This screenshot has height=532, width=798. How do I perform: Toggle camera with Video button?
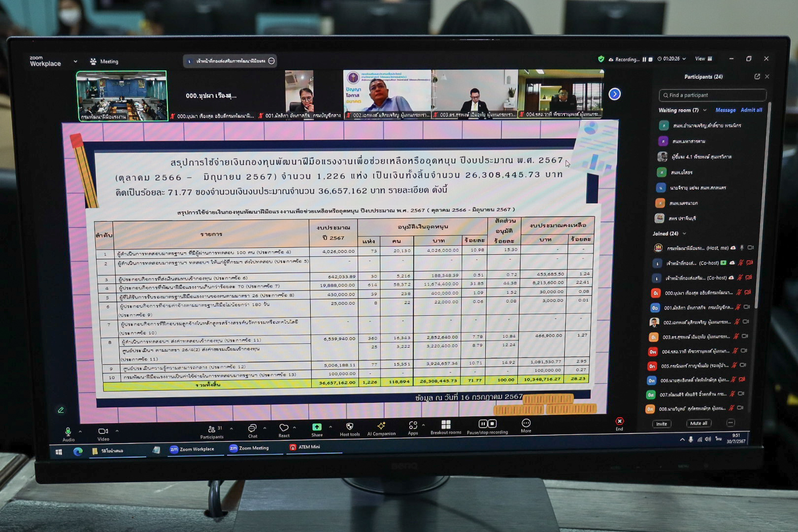point(103,432)
